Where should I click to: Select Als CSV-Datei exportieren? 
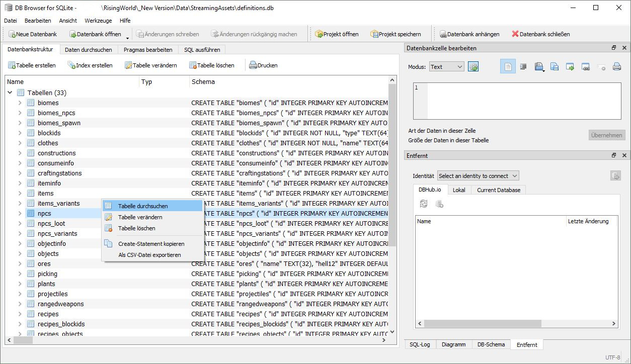(x=152, y=254)
